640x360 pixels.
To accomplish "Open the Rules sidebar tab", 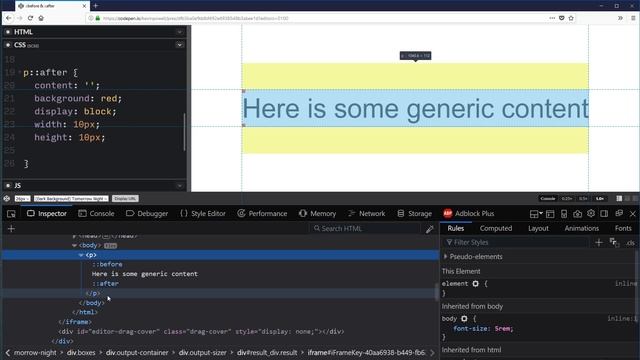I will click(456, 228).
